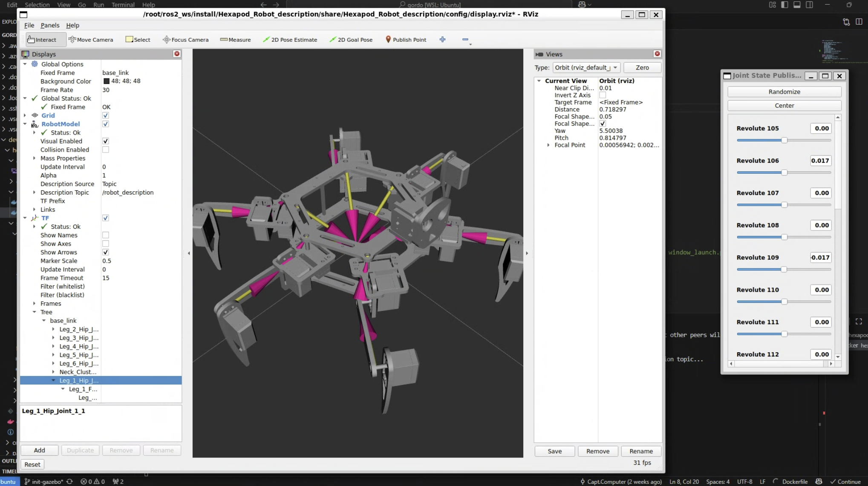Viewport: 868px width, 486px height.
Task: Select the Move Camera tool
Action: 91,40
